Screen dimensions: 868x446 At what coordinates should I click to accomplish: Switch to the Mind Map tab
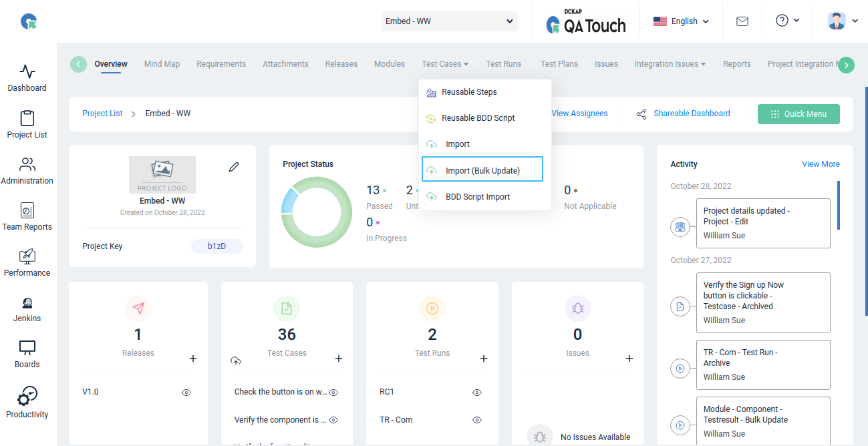pos(162,64)
